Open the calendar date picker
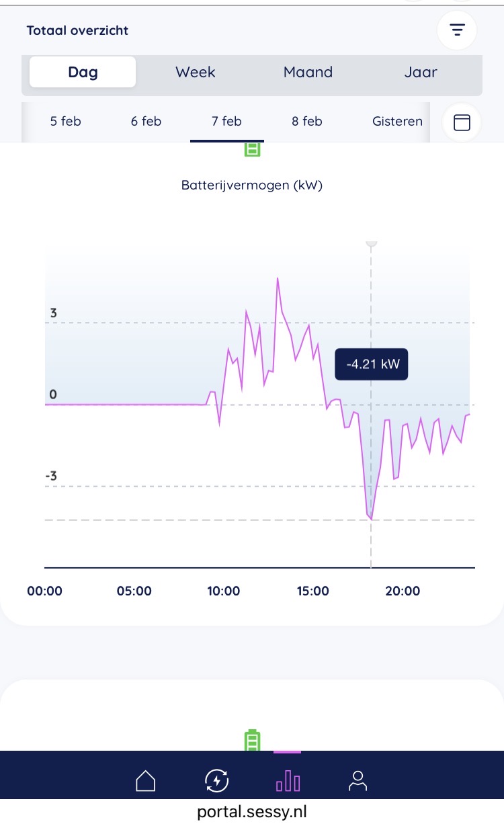The width and height of the screenshot is (504, 826). (x=462, y=122)
